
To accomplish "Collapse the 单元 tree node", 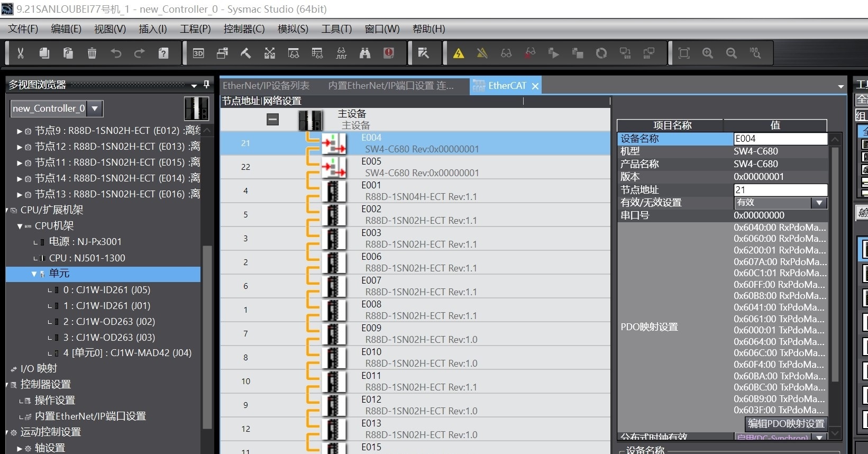I will click(x=34, y=274).
